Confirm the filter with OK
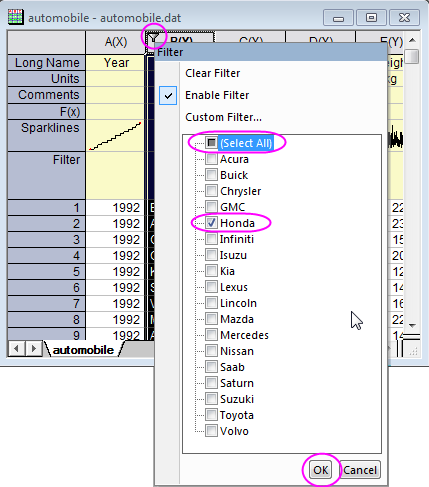The image size is (429, 487). pyautogui.click(x=320, y=470)
